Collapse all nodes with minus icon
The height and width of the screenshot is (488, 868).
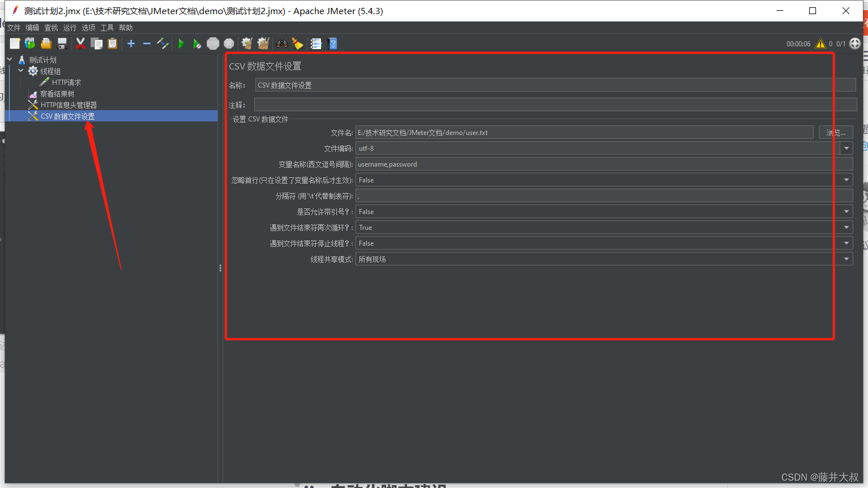pyautogui.click(x=147, y=43)
